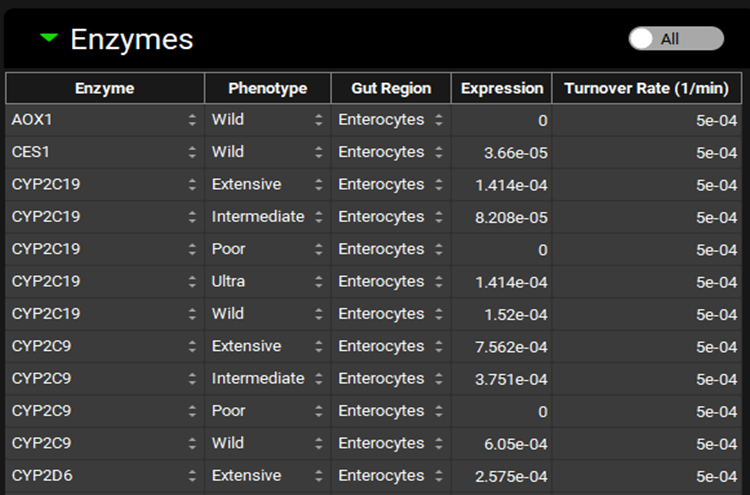Open Gut Region dropdown for CYP2D6 row
This screenshot has height=495, width=750.
point(439,476)
